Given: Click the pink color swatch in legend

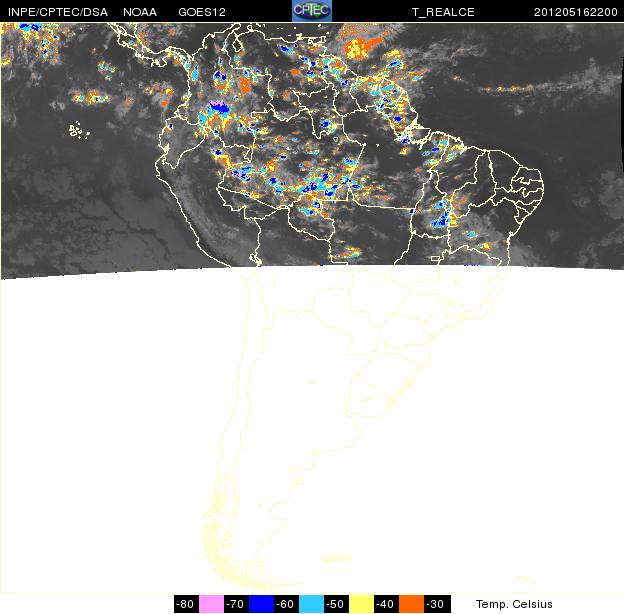Looking at the screenshot, I should point(211,604).
